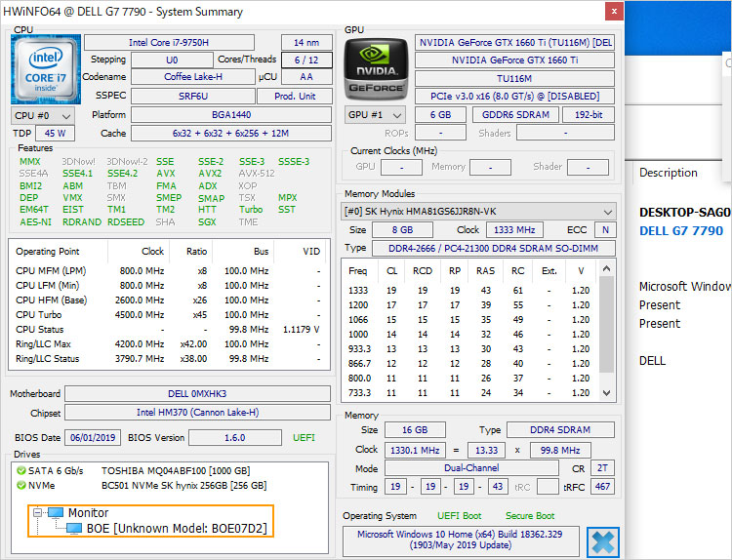Click the blue X close button at bottom right

[x=603, y=542]
